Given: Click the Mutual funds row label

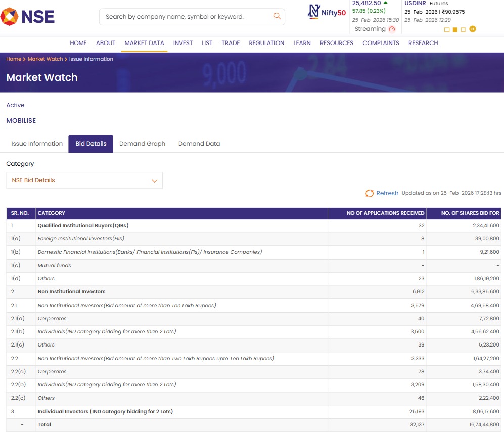Looking at the screenshot, I should [x=54, y=266].
